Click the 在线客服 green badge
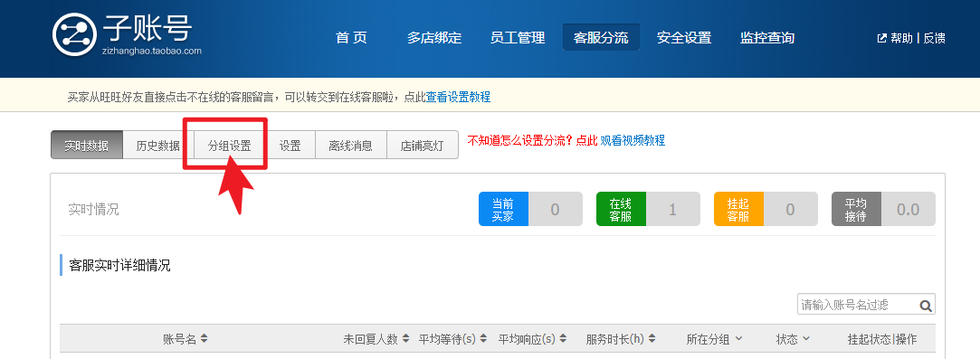 pyautogui.click(x=621, y=209)
